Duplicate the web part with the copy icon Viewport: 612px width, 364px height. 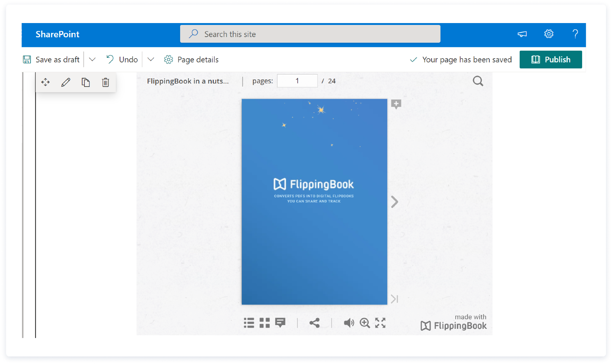(86, 82)
